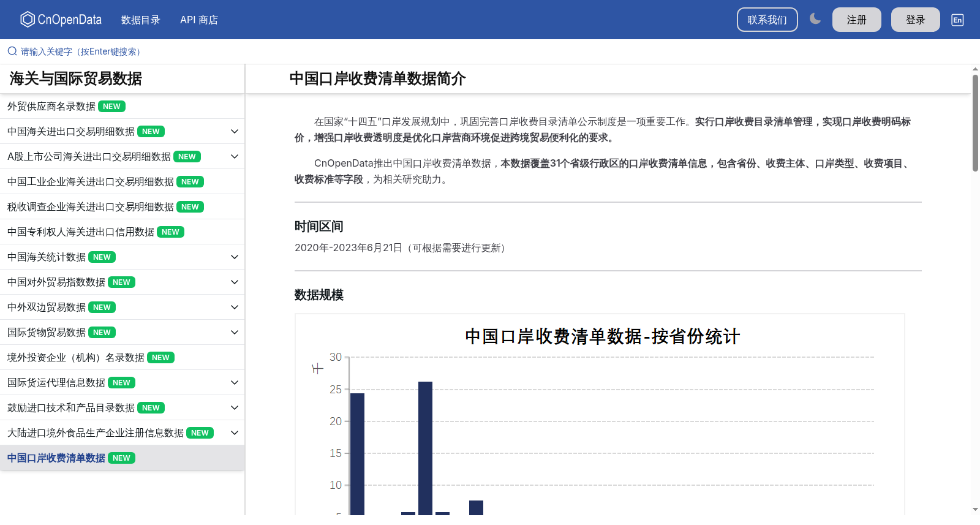Click the search magnifier icon
Screen dimensions: 980x525
(12, 51)
